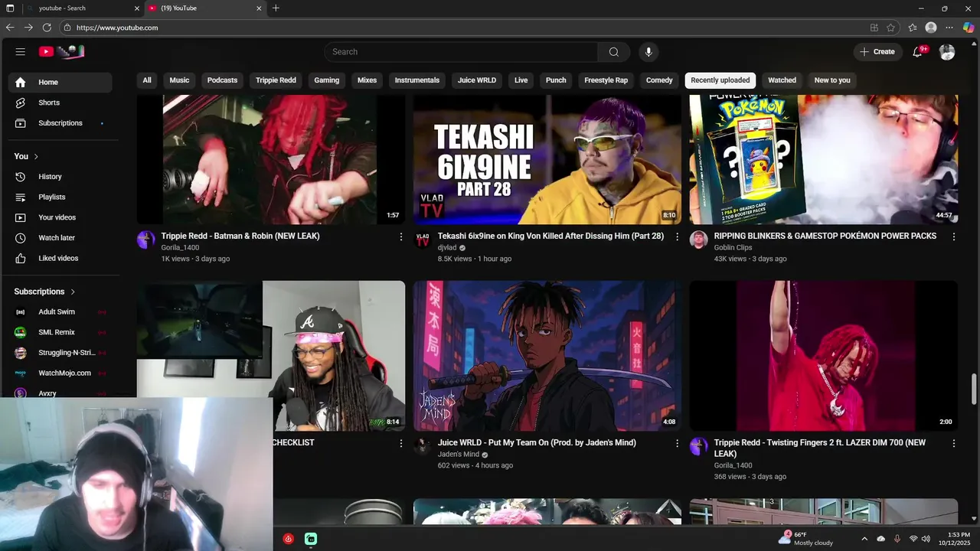Open the Edge profile icon

pyautogui.click(x=931, y=28)
